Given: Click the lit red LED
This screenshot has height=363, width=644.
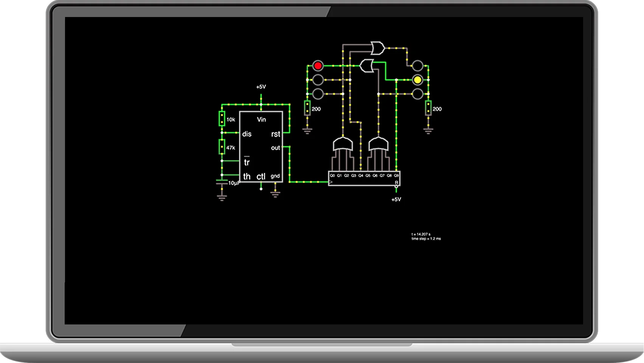Looking at the screenshot, I should click(318, 66).
